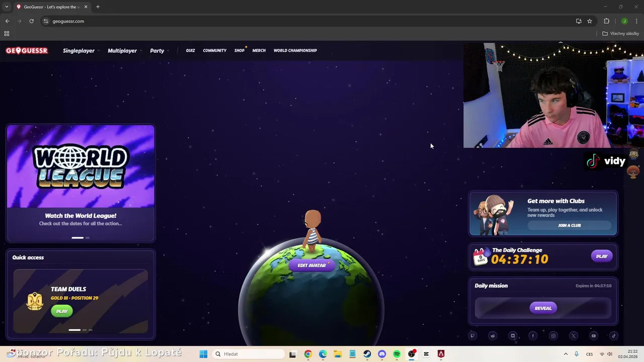Open the QUIZ menu item
Screen dimensions: 644x362
click(190, 50)
